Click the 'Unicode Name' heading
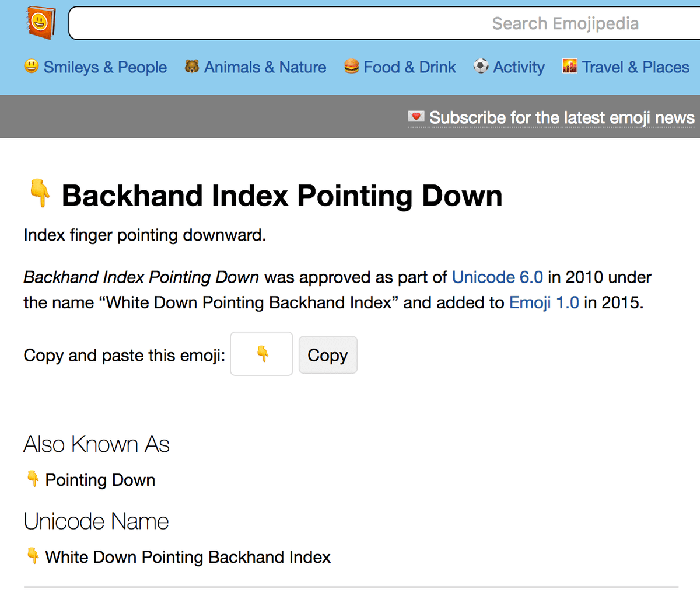The image size is (700, 592). tap(96, 521)
